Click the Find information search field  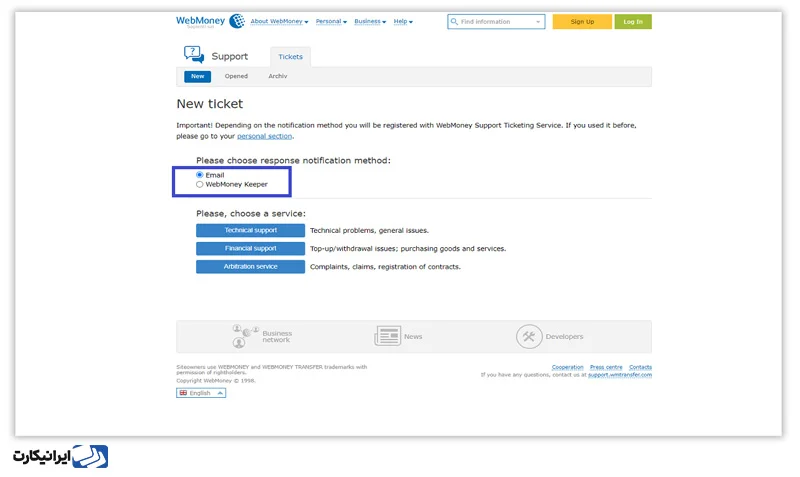click(496, 21)
